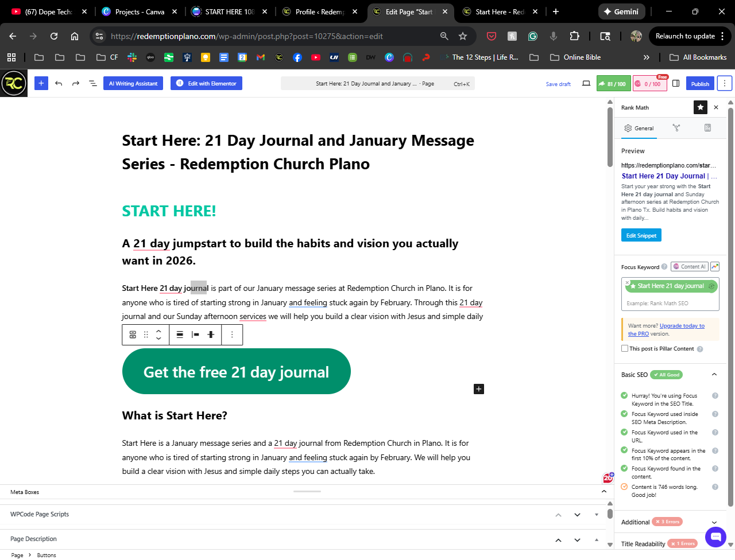Image resolution: width=735 pixels, height=560 pixels.
Task: Expand the Additional SEO errors section
Action: [714, 522]
